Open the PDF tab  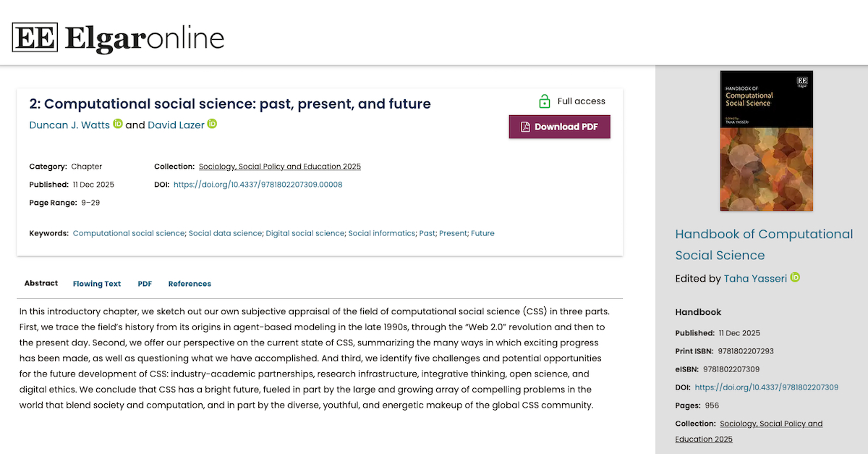point(145,284)
